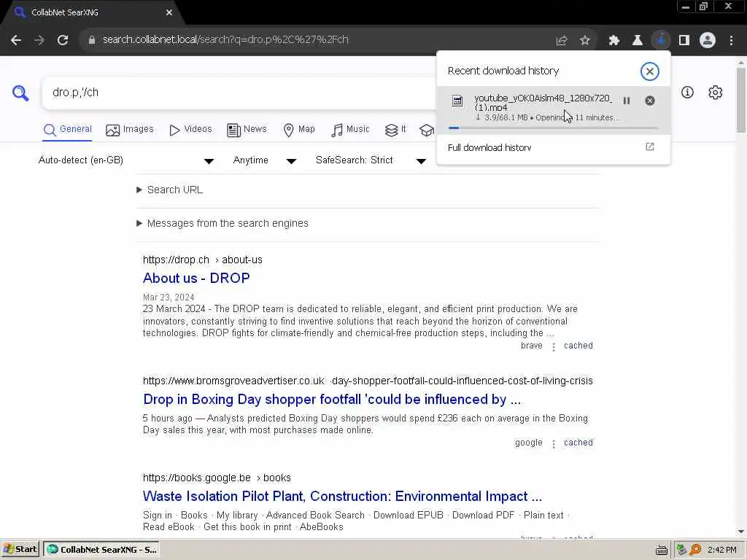Image resolution: width=747 pixels, height=560 pixels.
Task: Open Chrome Labs flask icon
Action: [638, 41]
